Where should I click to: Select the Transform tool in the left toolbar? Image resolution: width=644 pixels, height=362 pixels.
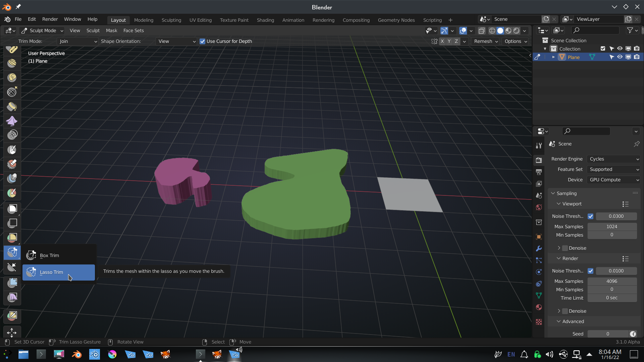(x=12, y=332)
